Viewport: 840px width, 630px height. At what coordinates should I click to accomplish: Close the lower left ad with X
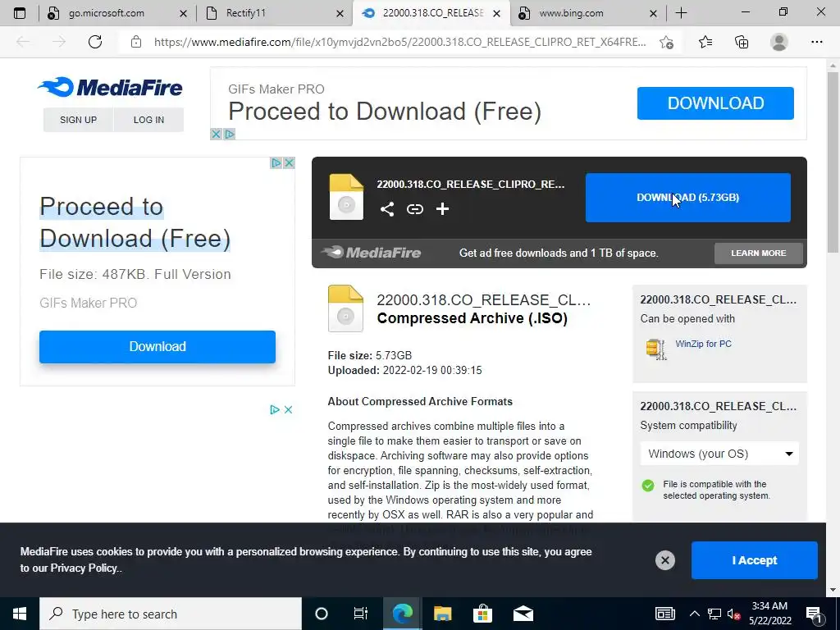[288, 410]
